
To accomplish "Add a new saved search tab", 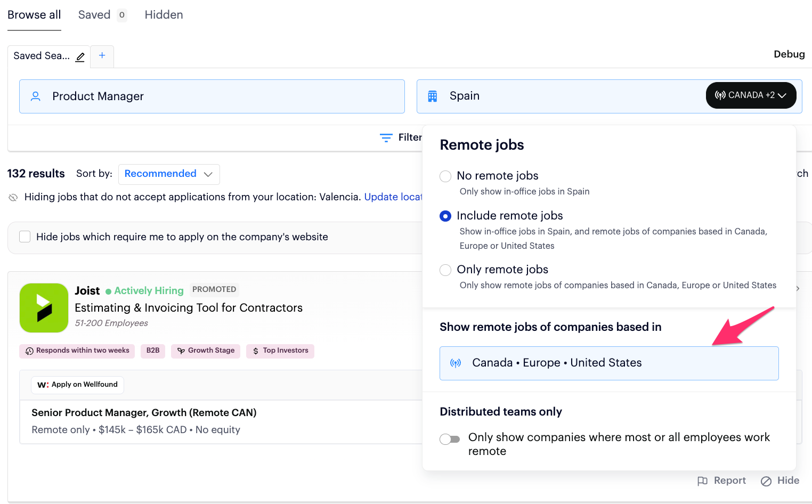I will (102, 55).
